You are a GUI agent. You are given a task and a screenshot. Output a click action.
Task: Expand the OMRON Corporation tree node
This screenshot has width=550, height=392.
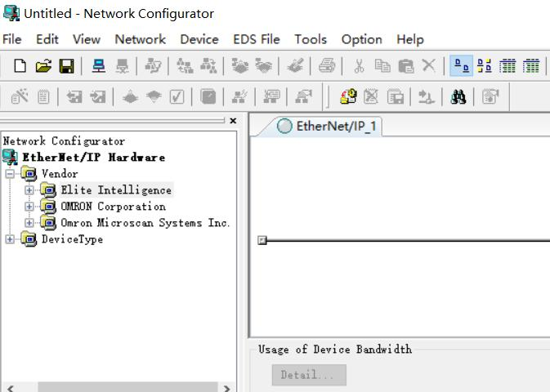[29, 207]
